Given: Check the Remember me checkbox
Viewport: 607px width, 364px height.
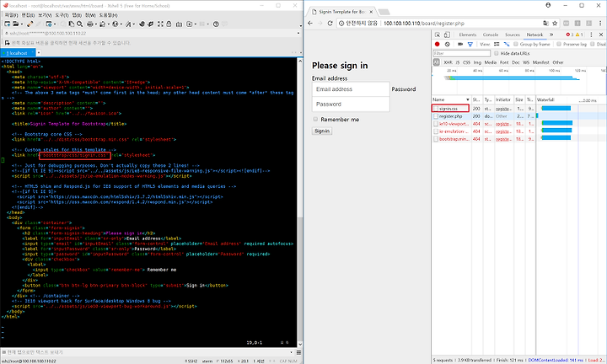Looking at the screenshot, I should [315, 119].
